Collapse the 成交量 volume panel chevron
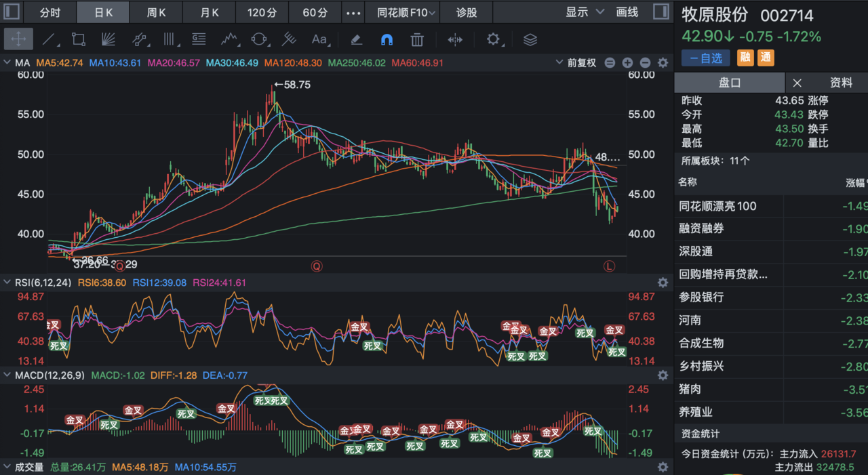This screenshot has height=475, width=868. pyautogui.click(x=7, y=467)
